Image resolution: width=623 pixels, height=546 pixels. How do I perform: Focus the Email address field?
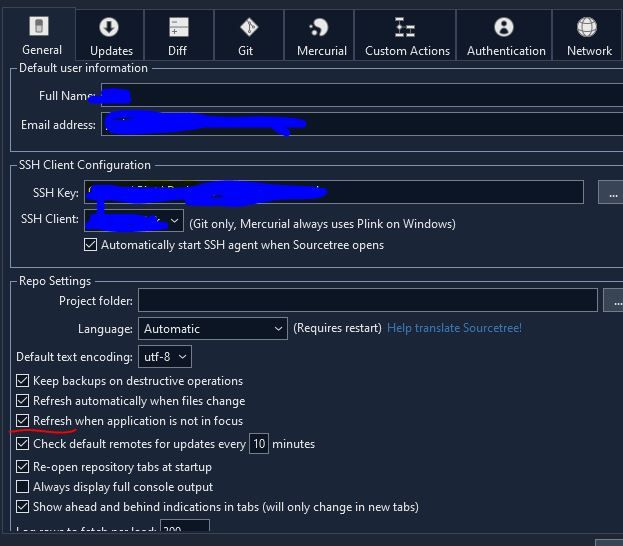[362, 124]
